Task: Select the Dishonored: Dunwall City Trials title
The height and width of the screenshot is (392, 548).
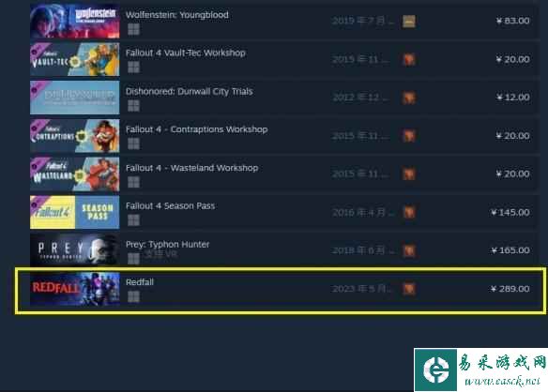Action: point(189,92)
